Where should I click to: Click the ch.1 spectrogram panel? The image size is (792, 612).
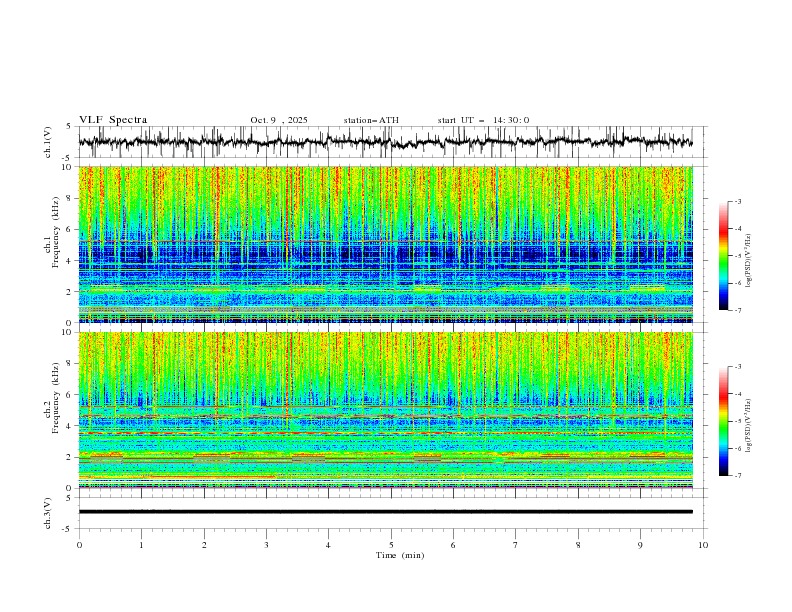(385, 244)
